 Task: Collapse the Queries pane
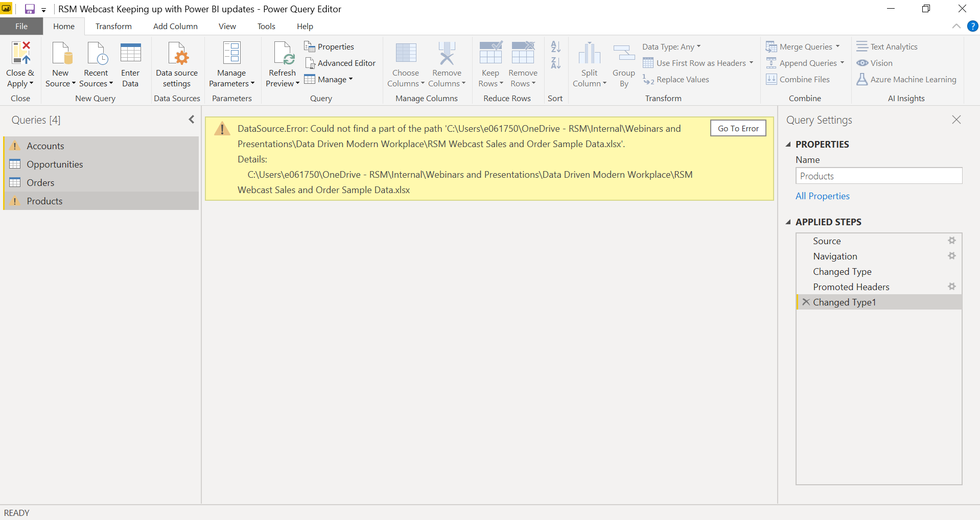[192, 120]
